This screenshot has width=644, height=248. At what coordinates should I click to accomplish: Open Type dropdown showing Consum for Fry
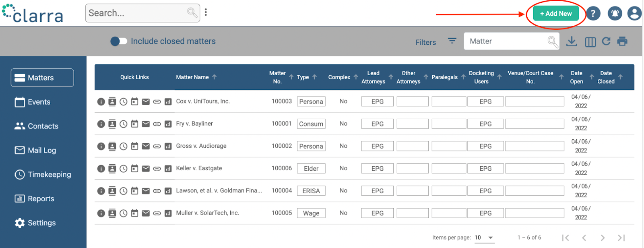(311, 124)
